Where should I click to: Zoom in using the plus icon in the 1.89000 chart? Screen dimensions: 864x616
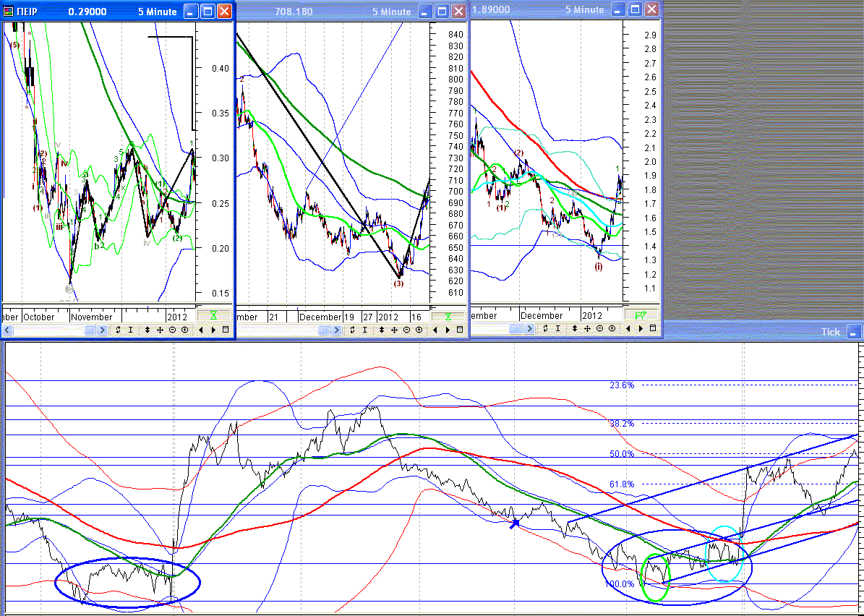point(612,328)
